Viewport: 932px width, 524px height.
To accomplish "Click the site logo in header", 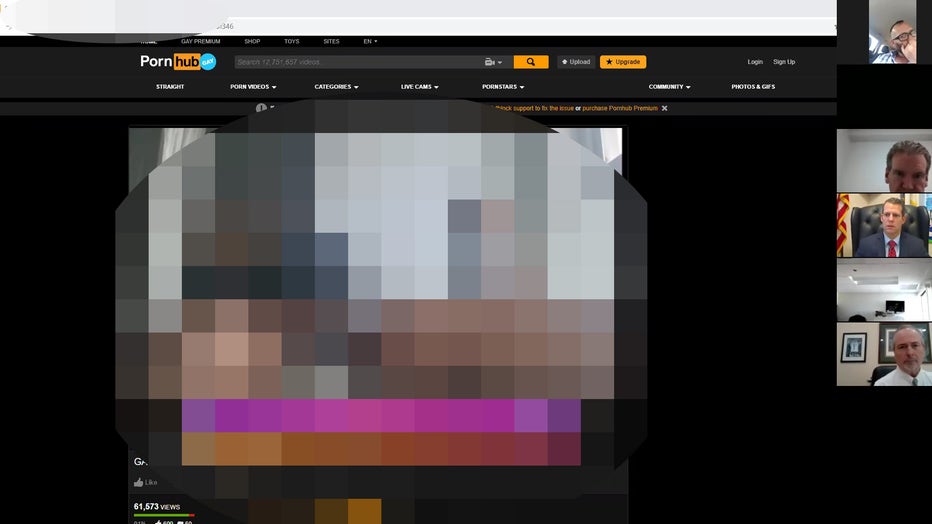I will pyautogui.click(x=177, y=62).
